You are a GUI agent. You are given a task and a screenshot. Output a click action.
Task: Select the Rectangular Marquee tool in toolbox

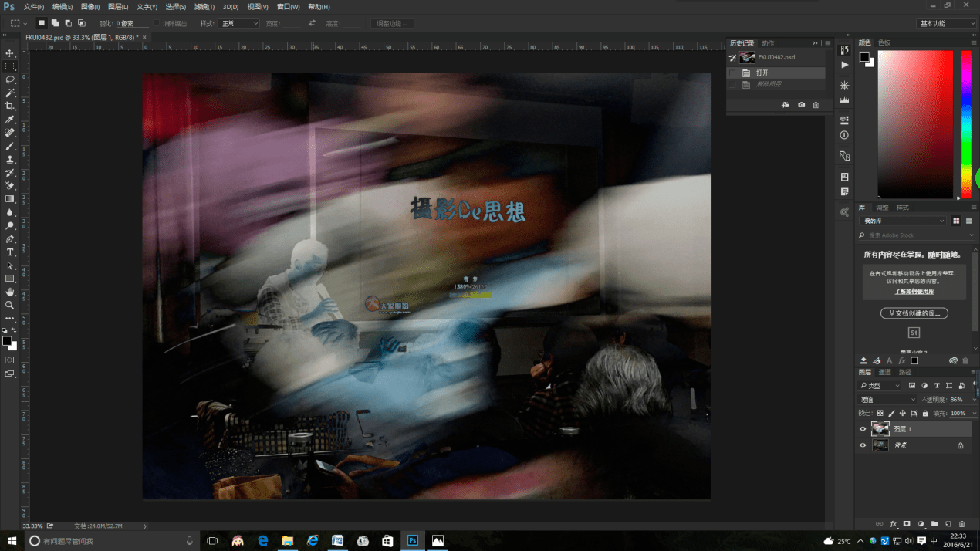pyautogui.click(x=10, y=66)
